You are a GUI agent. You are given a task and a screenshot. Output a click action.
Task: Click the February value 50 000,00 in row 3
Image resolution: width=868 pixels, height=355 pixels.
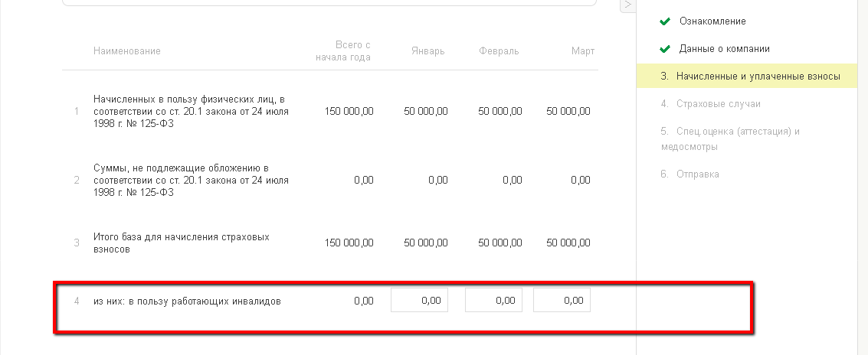pyautogui.click(x=500, y=243)
